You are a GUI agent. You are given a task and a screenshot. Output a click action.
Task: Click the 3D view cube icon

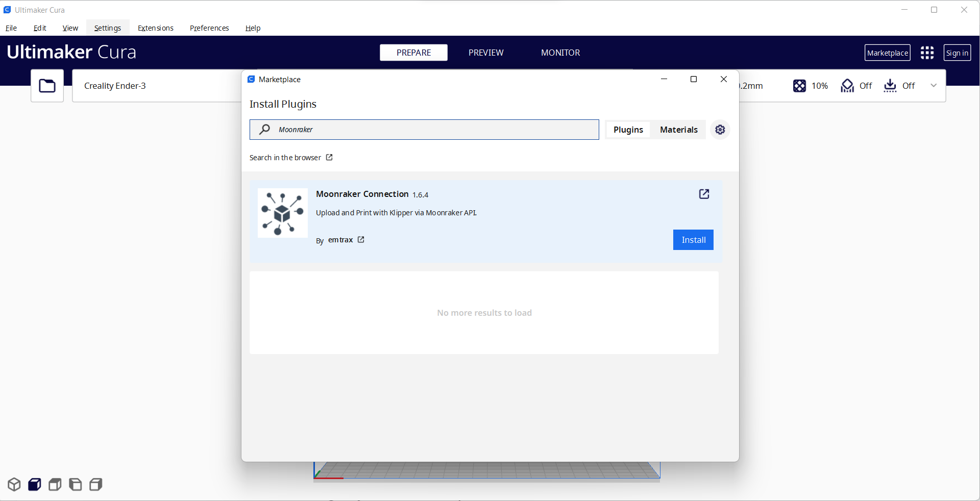14,484
